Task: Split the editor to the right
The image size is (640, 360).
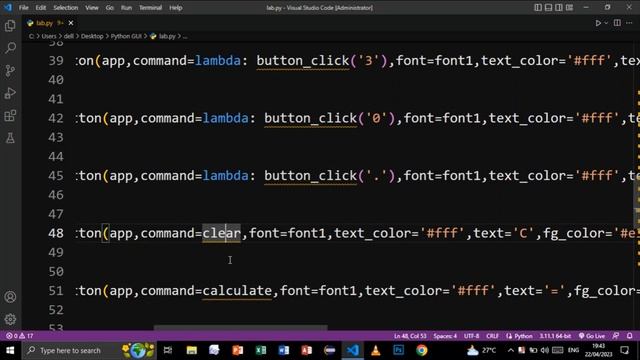Action: pyautogui.click(x=617, y=23)
